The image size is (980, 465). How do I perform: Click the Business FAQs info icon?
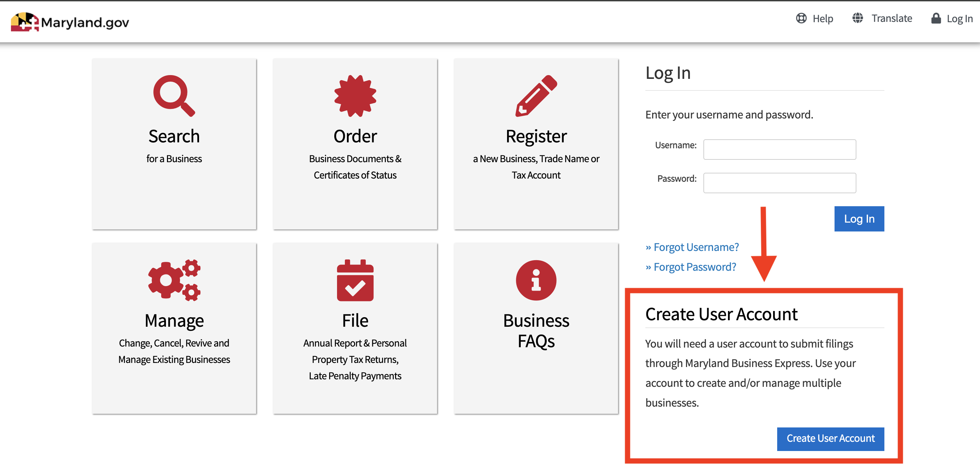point(536,280)
